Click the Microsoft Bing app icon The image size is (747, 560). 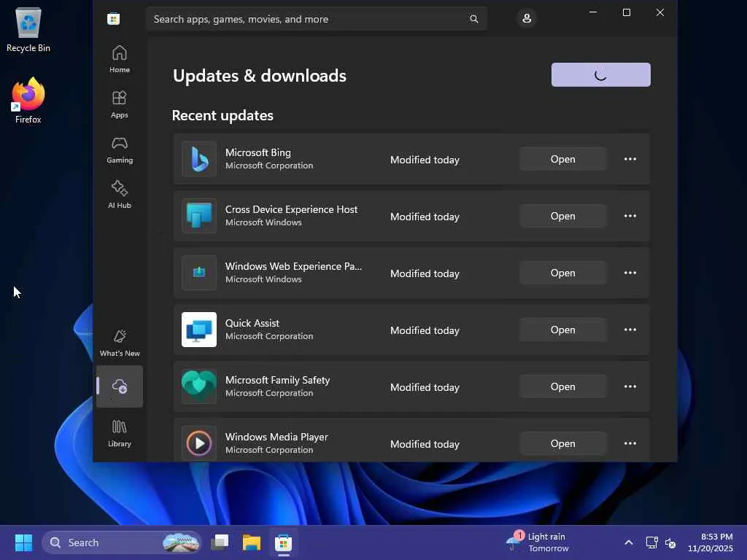199,159
